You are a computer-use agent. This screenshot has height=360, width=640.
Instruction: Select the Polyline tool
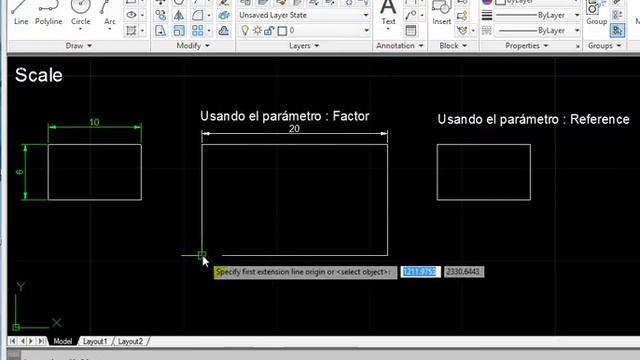click(48, 13)
